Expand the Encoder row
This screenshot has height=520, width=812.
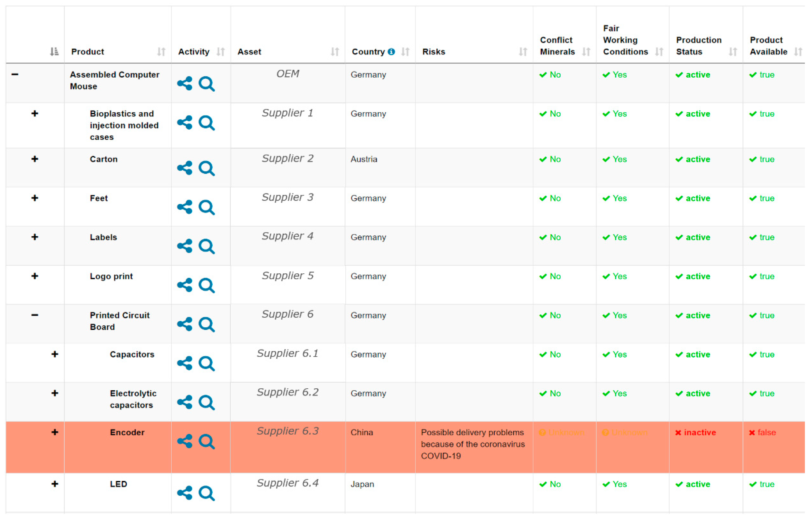coord(55,433)
